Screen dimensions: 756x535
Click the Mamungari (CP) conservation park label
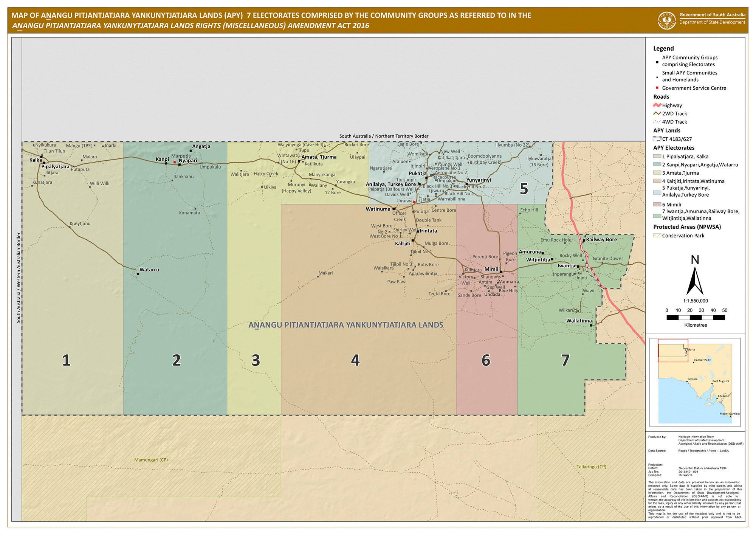click(x=151, y=460)
